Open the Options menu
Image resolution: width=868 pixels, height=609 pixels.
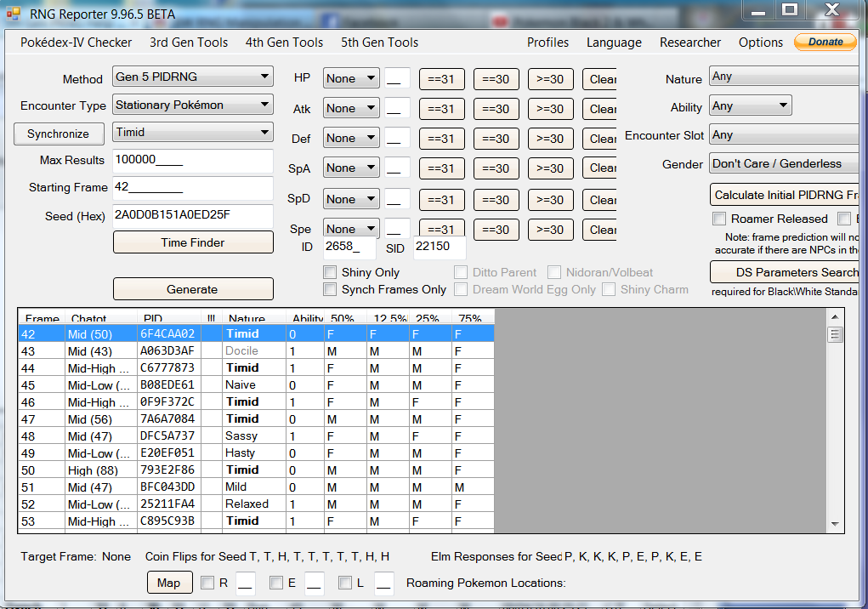[x=761, y=43]
